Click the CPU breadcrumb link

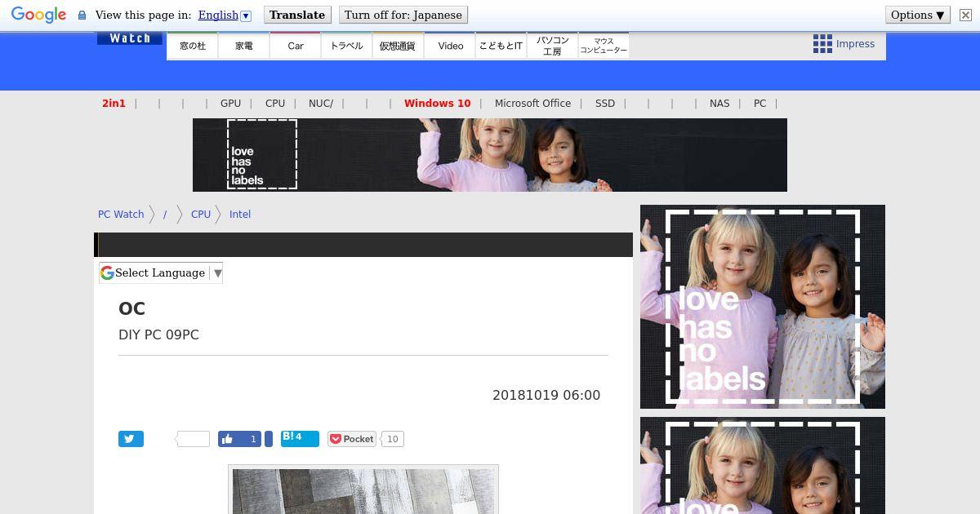pyautogui.click(x=201, y=215)
